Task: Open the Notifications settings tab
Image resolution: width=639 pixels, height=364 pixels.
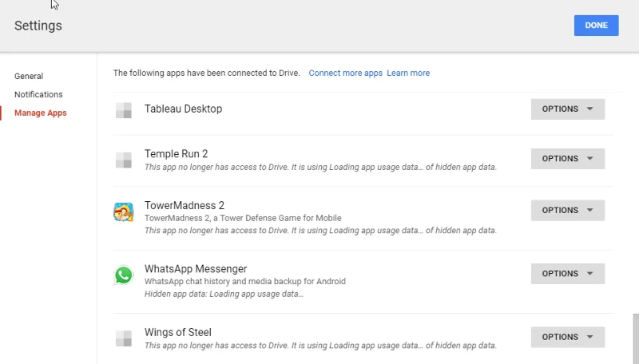Action: 38,95
